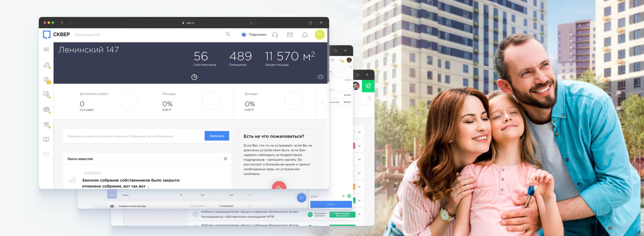Screen dimensions: 644x236
Task: Open new tab with plus in front browser
Action: coord(321,23)
